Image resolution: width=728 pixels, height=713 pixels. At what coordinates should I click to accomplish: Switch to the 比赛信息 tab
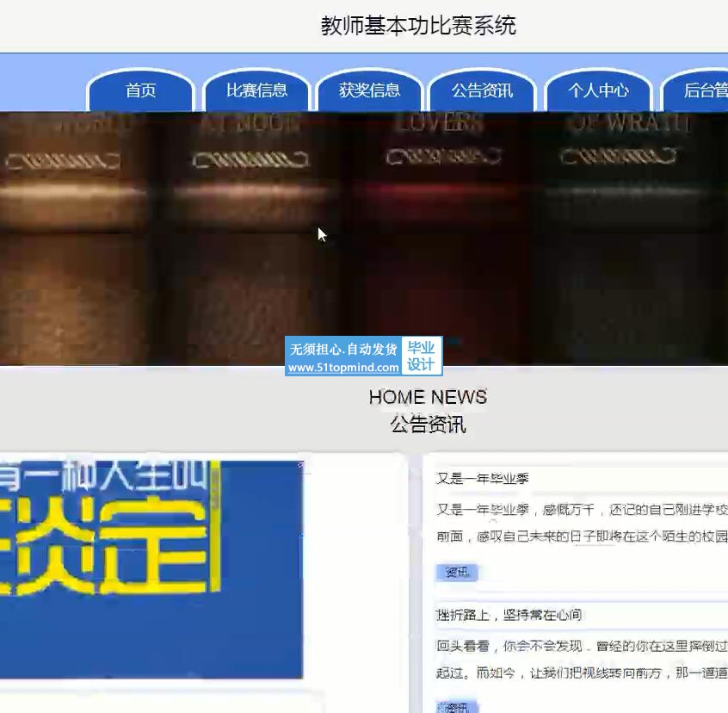click(x=256, y=90)
